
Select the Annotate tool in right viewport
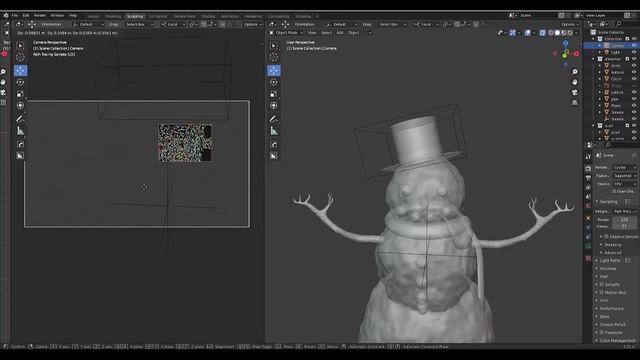274,119
